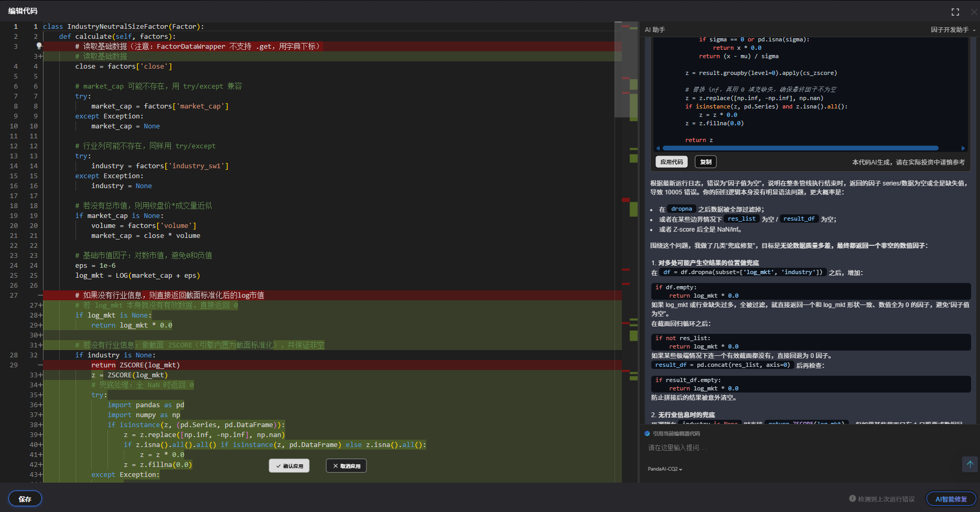Click the 检测到上次运行错误 status text
Screen dimensions: 980x512
pos(886,499)
